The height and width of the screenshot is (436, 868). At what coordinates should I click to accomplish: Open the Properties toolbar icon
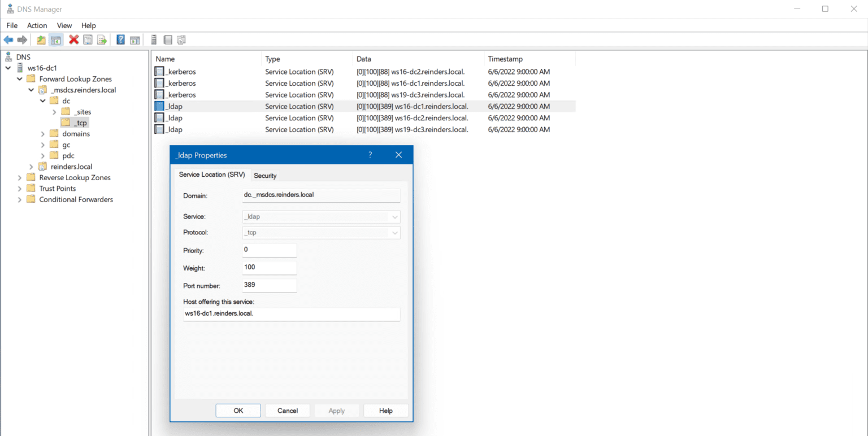pos(87,39)
